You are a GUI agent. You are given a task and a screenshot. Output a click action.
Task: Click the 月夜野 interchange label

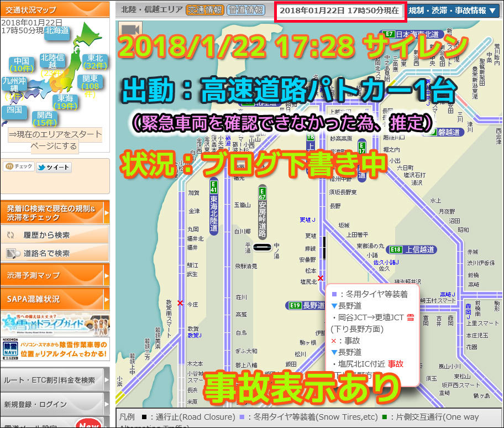447,211
